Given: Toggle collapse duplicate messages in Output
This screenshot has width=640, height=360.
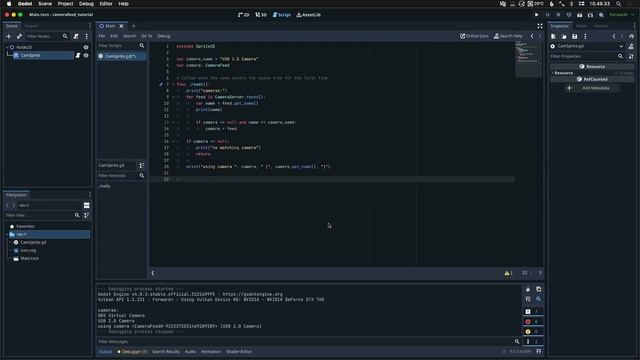Looking at the screenshot, I should 528,299.
